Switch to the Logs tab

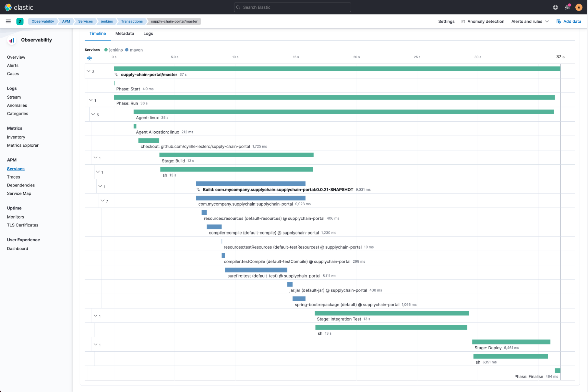pos(148,33)
